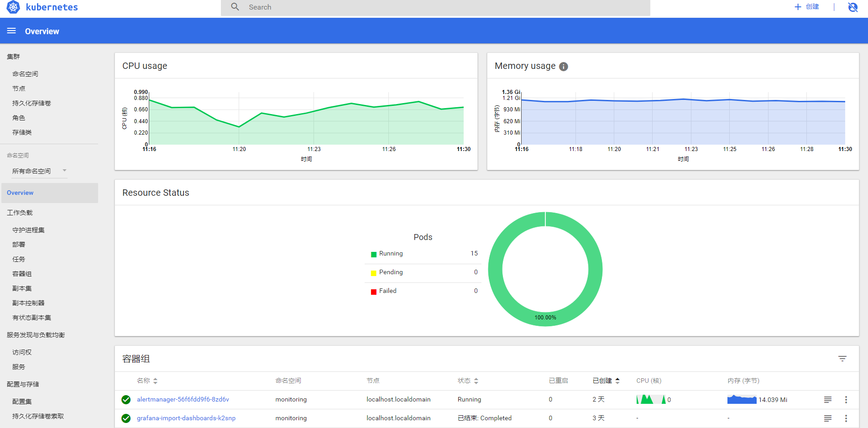The image size is (868, 428).
Task: Click alertmanager memory sparkline chart
Action: click(x=742, y=400)
